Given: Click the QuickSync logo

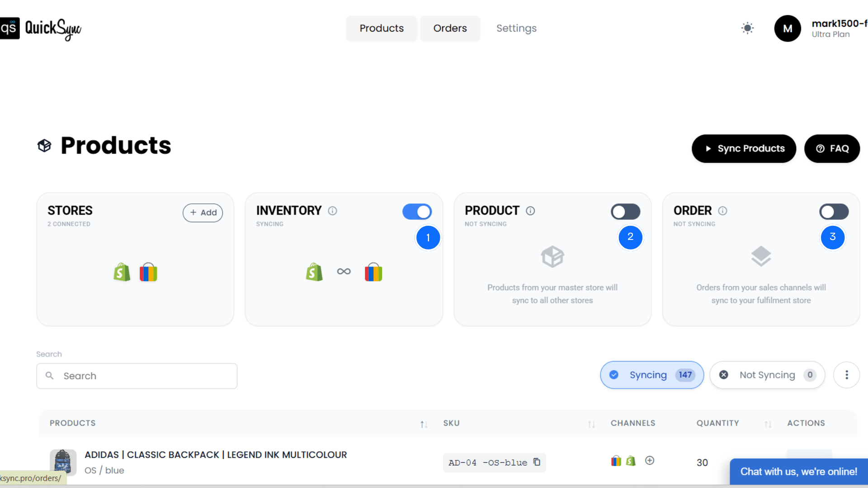Looking at the screenshot, I should coord(41,28).
